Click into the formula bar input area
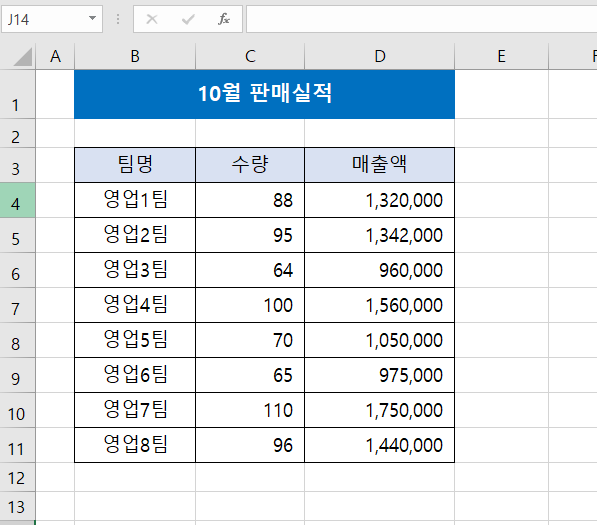 (421, 19)
